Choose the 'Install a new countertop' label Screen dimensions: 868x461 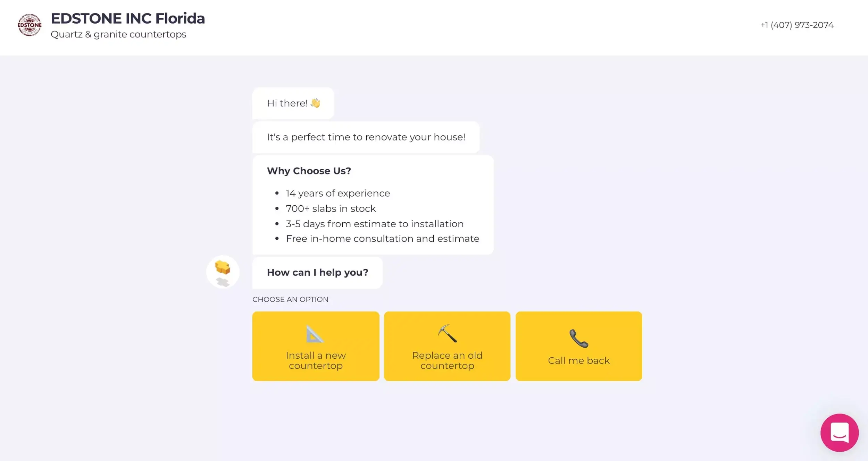pyautogui.click(x=316, y=360)
